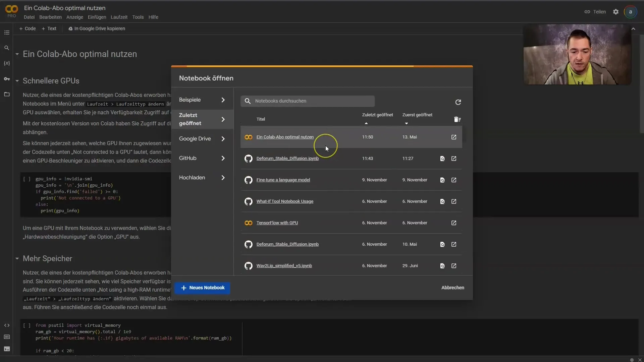This screenshot has height=362, width=644.
Task: Click the Colab PRO logo
Action: point(11,11)
